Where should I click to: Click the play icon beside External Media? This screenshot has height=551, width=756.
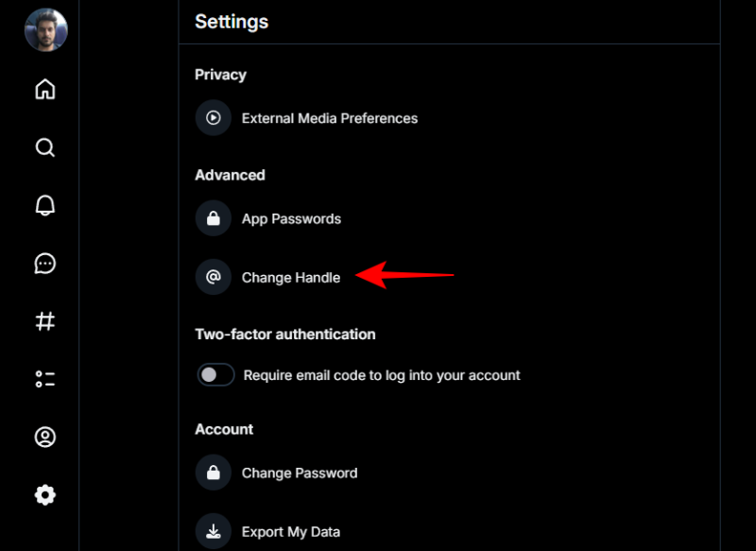click(214, 119)
